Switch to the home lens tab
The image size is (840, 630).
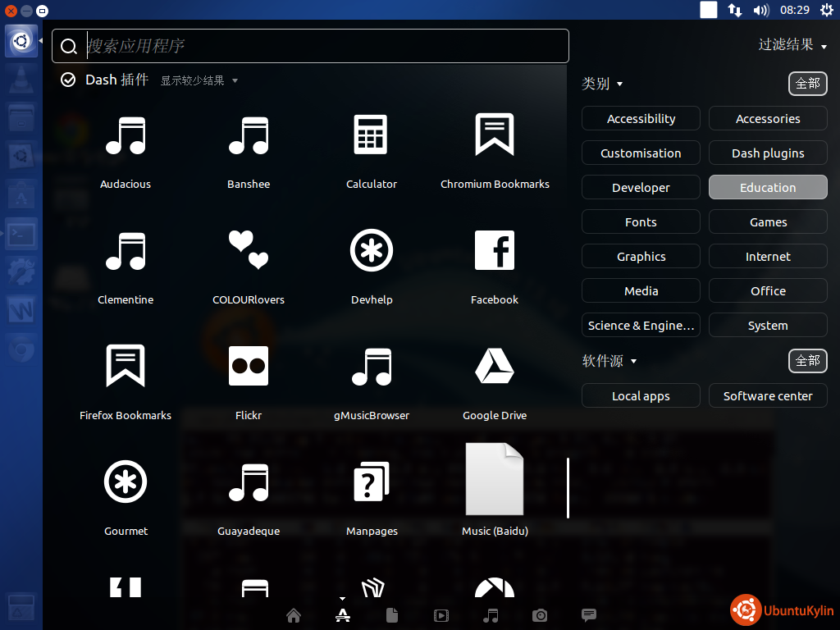click(294, 615)
